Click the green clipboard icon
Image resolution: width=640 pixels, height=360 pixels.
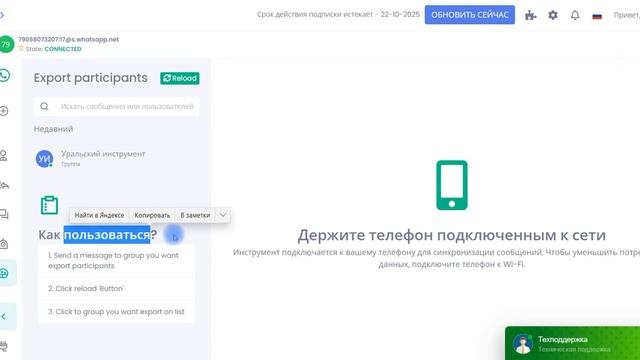click(49, 205)
